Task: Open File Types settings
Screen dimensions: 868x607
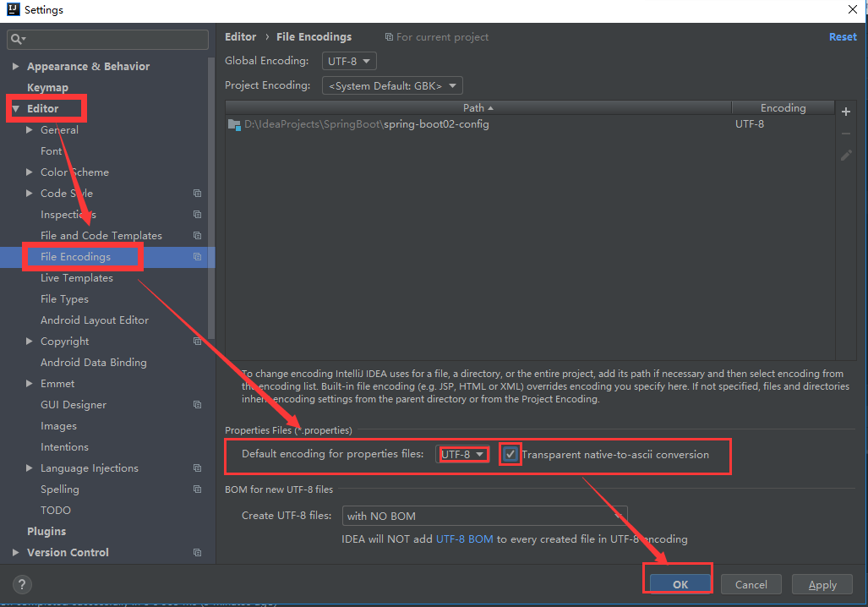Action: click(x=64, y=299)
